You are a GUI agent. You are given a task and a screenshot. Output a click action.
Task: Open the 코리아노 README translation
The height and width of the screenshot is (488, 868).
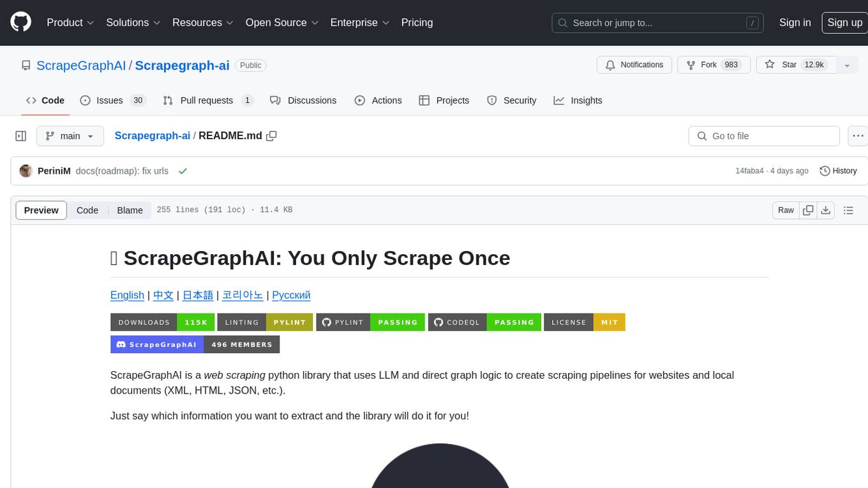click(x=243, y=295)
